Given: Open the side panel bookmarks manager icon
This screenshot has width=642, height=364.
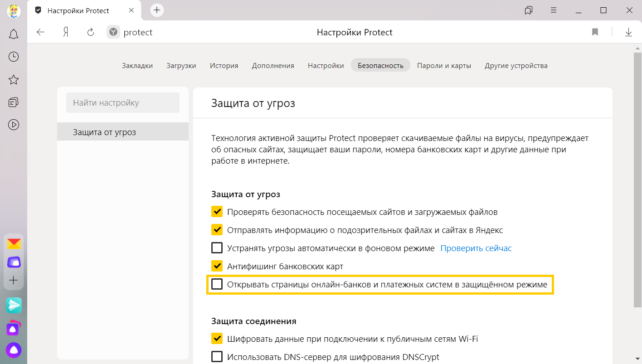Looking at the screenshot, I should pos(529,10).
